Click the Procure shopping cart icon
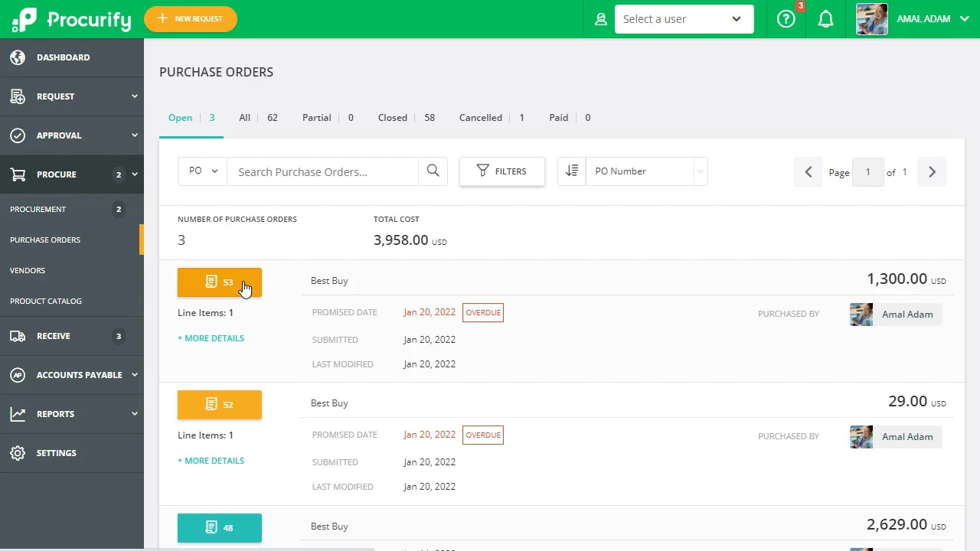Screen dimensions: 980x551 pyautogui.click(x=18, y=174)
